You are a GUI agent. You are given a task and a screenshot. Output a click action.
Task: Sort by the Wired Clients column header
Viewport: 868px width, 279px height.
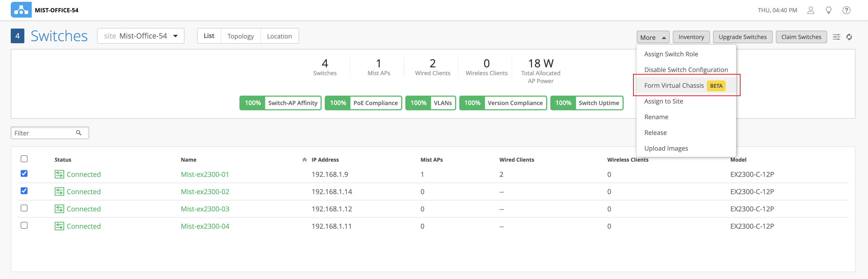click(517, 160)
